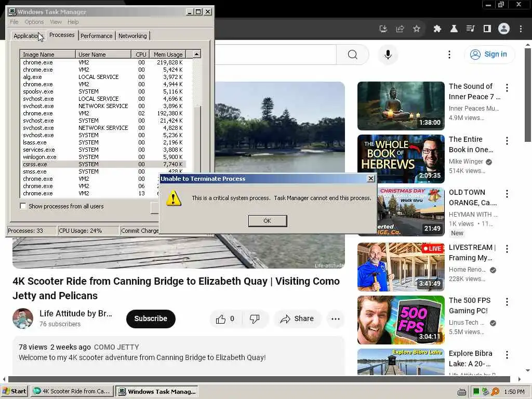Click the horizontal page scrollbar at bottom
The height and width of the screenshot is (399, 532).
point(259,379)
